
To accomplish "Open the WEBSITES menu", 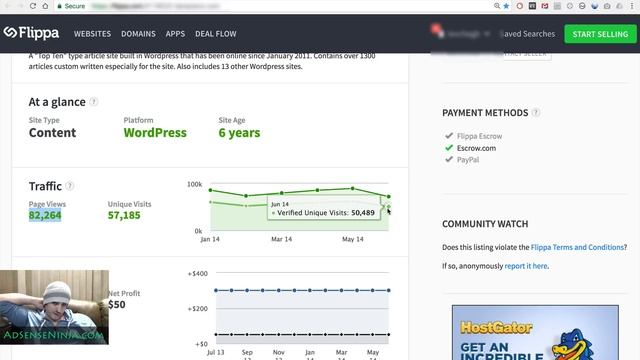I will 92,34.
